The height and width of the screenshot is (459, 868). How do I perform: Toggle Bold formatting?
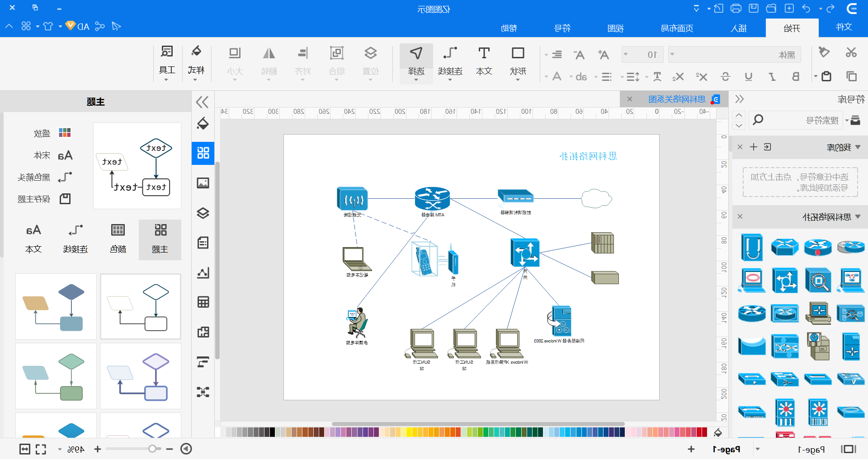coord(796,77)
